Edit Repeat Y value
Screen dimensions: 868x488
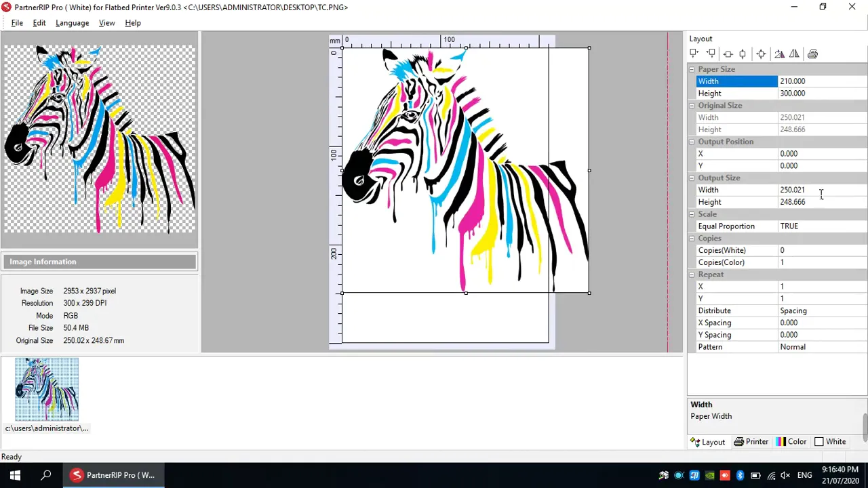[822, 299]
